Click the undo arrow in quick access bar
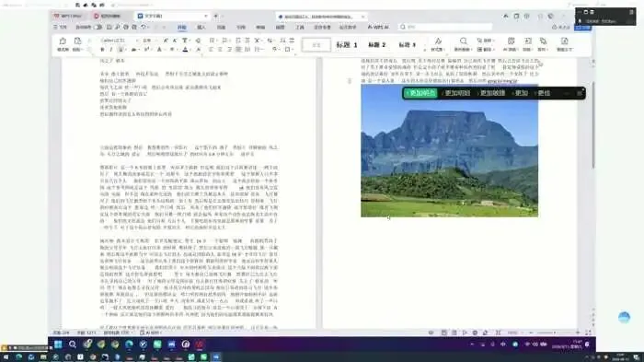644x362 pixels. 144,27
